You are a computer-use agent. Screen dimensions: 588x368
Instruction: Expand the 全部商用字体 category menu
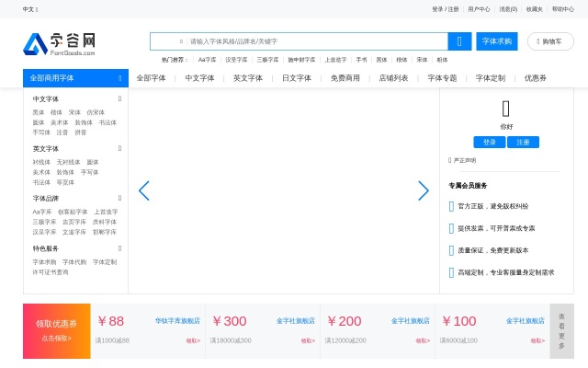click(75, 78)
